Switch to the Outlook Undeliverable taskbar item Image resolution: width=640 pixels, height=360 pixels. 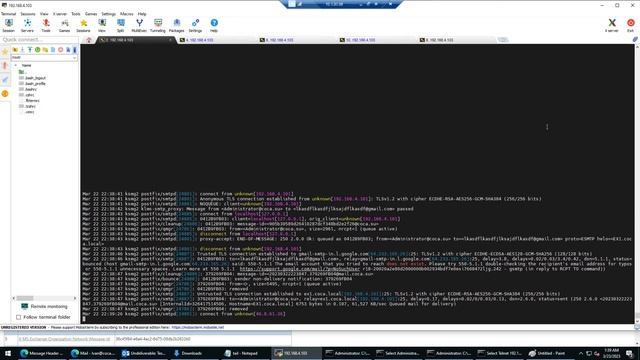pos(144,353)
